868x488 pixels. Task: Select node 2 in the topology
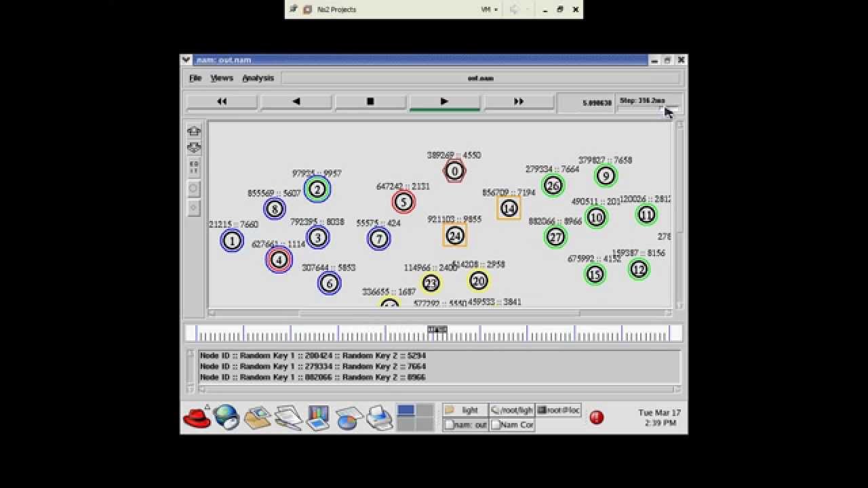pyautogui.click(x=317, y=189)
